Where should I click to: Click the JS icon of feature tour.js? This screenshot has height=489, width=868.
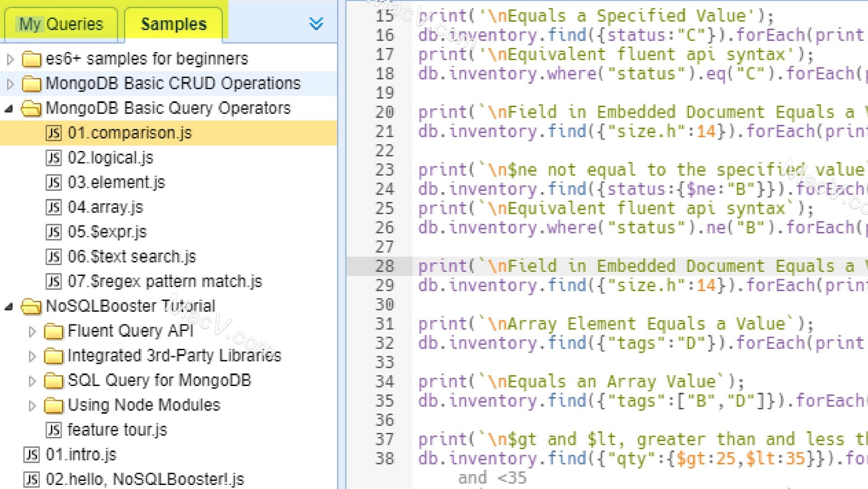pos(53,430)
